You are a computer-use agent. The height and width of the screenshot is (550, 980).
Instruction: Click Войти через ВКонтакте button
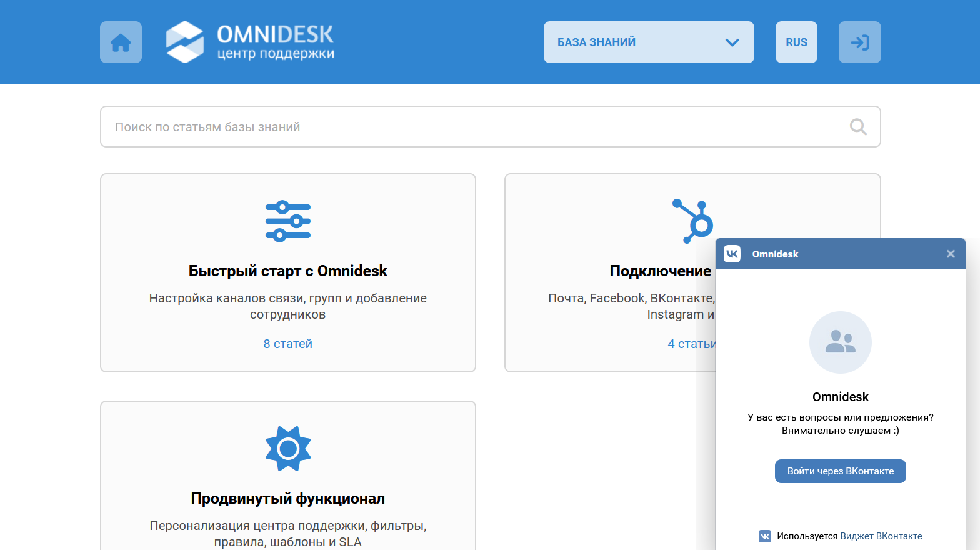841,471
